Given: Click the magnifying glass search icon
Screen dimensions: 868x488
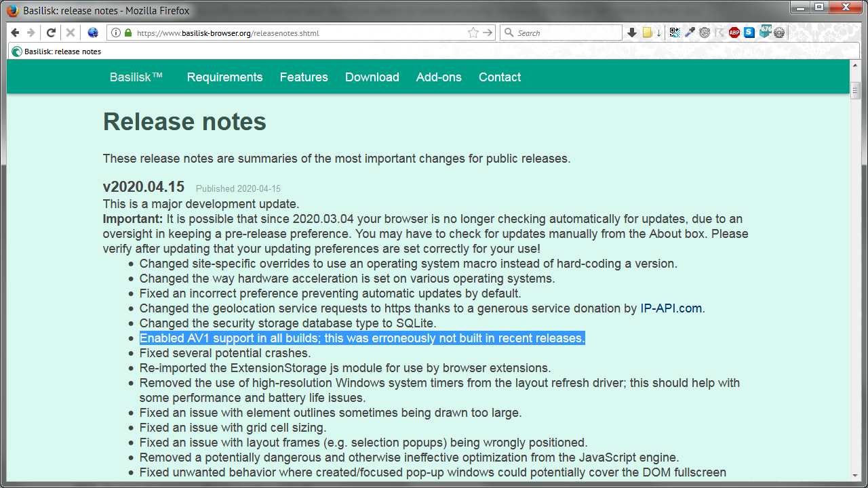Looking at the screenshot, I should tap(509, 33).
